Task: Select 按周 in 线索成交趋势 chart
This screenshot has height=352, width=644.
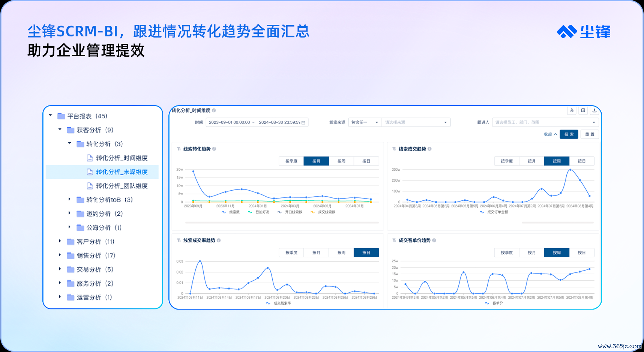Action: pyautogui.click(x=557, y=161)
